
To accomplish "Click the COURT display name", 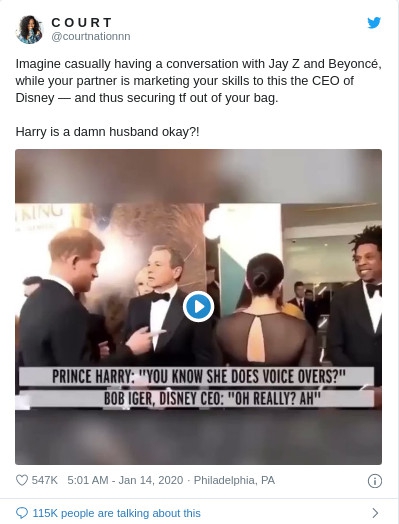I will coord(82,22).
